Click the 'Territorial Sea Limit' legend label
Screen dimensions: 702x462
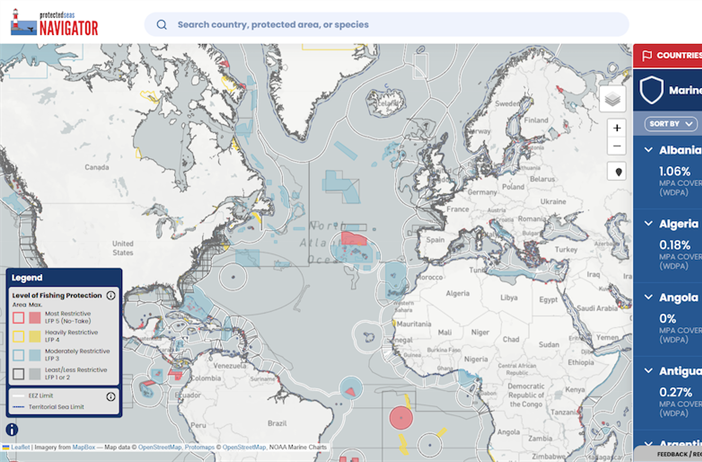click(56, 407)
